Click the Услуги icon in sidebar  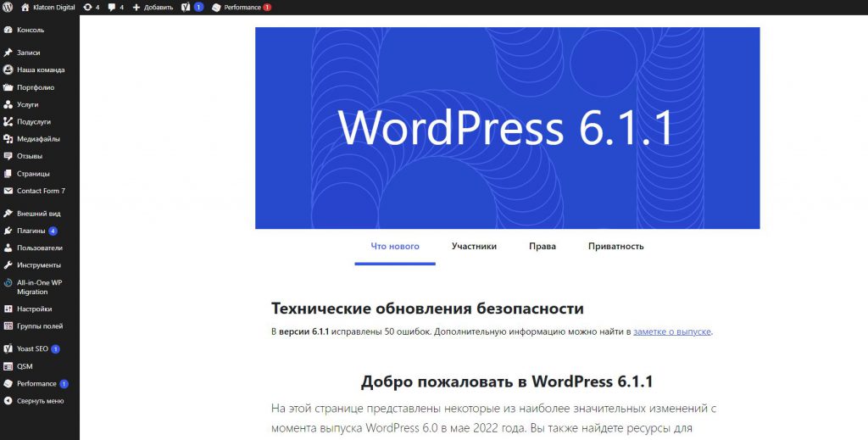coord(8,104)
